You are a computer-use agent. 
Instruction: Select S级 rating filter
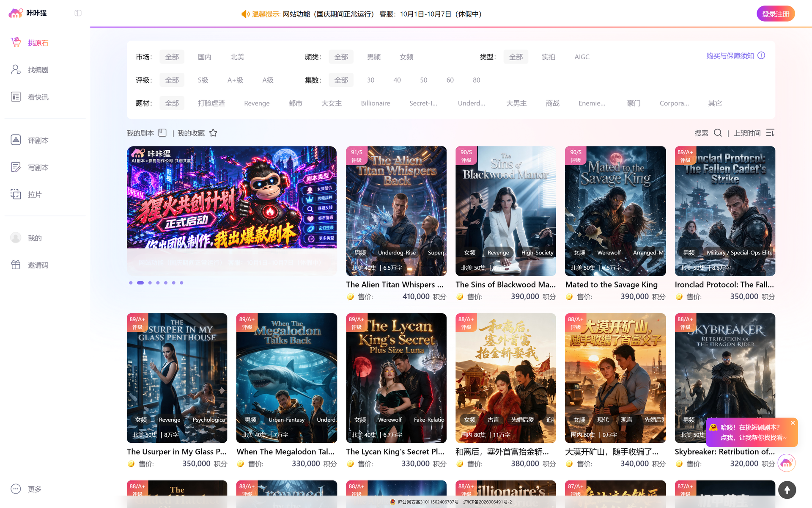point(203,80)
